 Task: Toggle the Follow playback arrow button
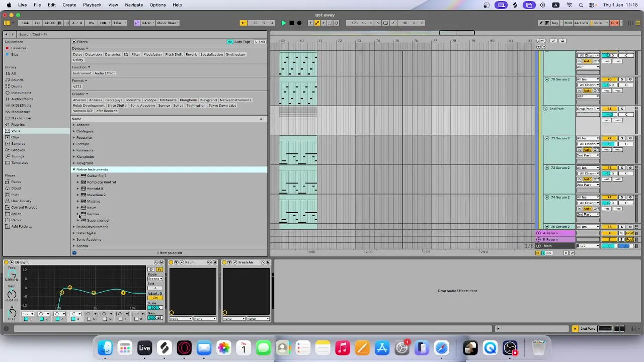coord(243,23)
